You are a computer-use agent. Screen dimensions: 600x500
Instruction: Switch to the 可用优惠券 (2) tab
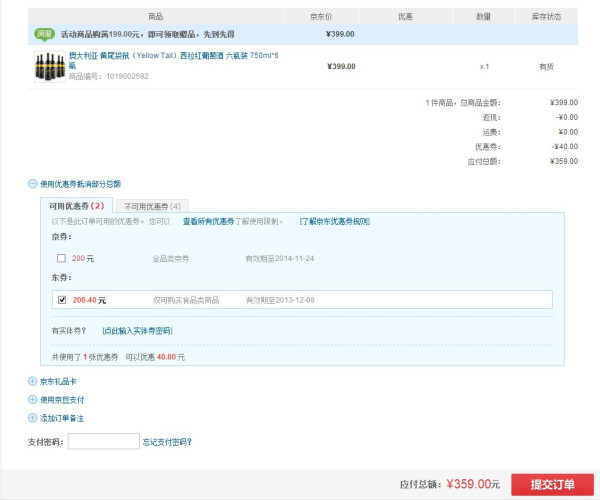(77, 206)
